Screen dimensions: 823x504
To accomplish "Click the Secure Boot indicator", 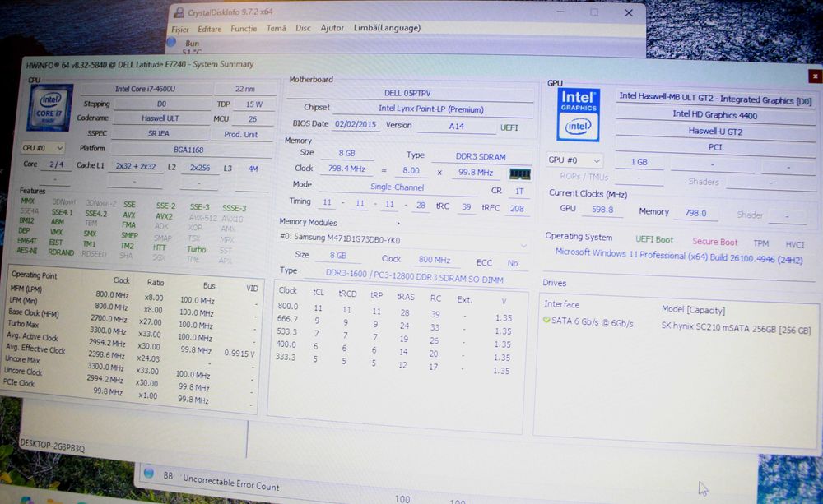I will pos(714,241).
